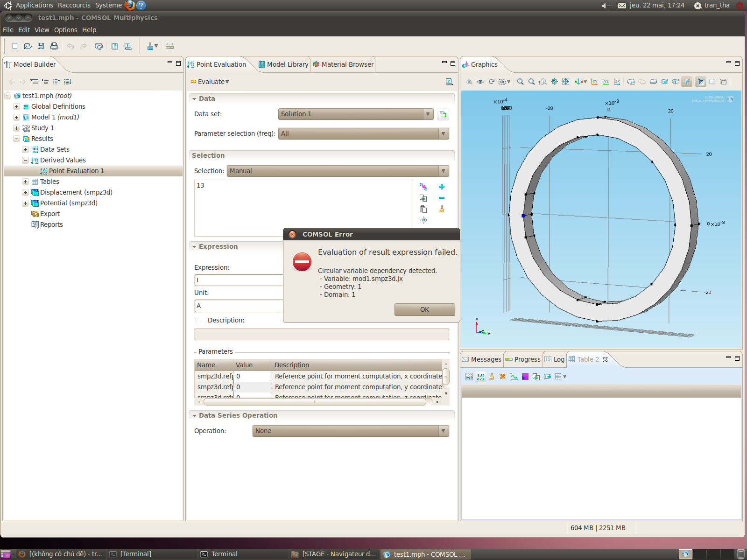Screen dimensions: 747x560
Task: Toggle point selection mode in Graphics
Action: click(x=687, y=82)
